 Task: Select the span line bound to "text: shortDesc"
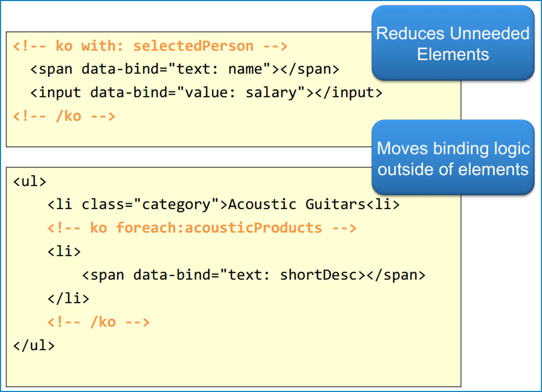(254, 275)
